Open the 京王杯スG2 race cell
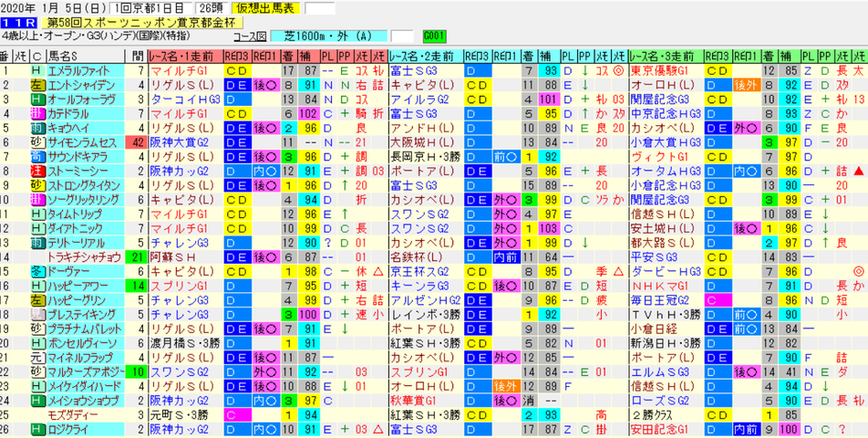The width and height of the screenshot is (868, 438). point(425,271)
